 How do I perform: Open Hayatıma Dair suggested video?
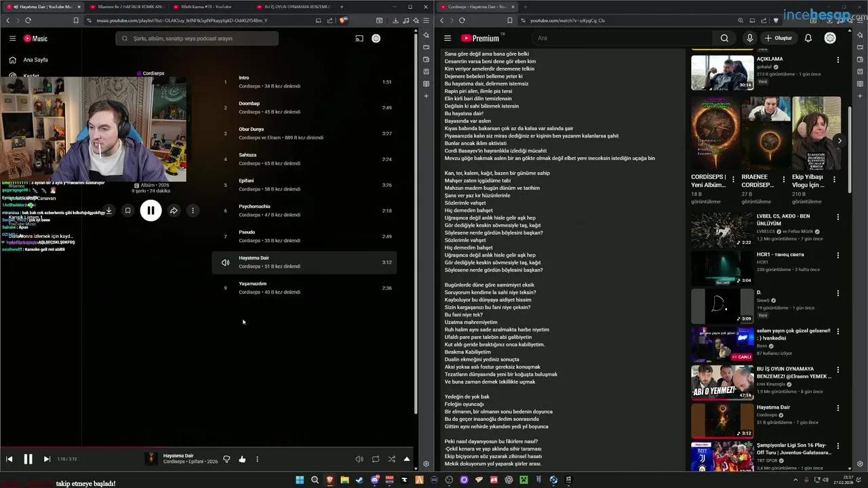722,420
